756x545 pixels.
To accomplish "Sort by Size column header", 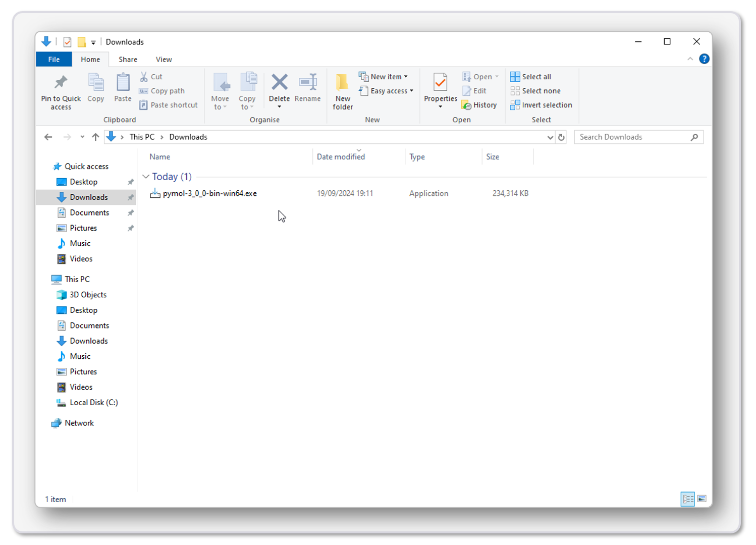I will tap(493, 157).
